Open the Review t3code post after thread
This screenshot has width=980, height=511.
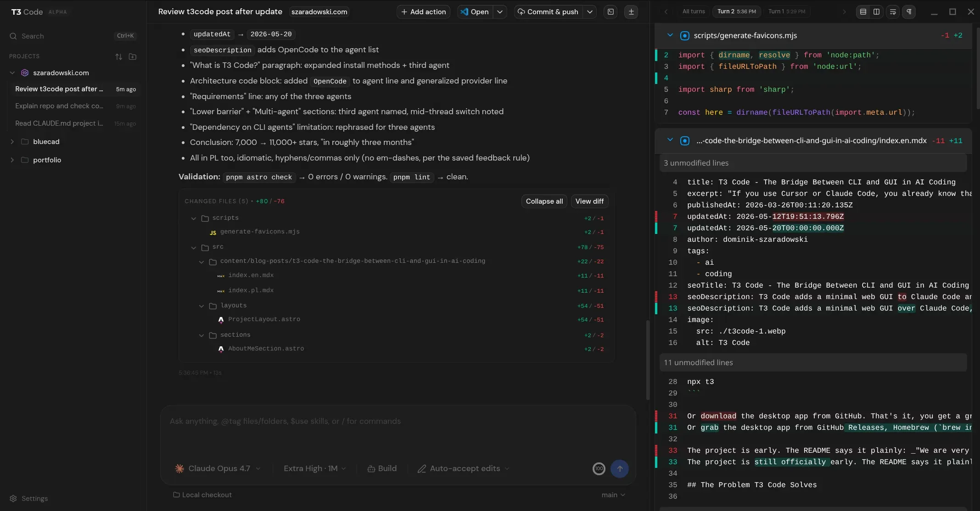[75, 89]
